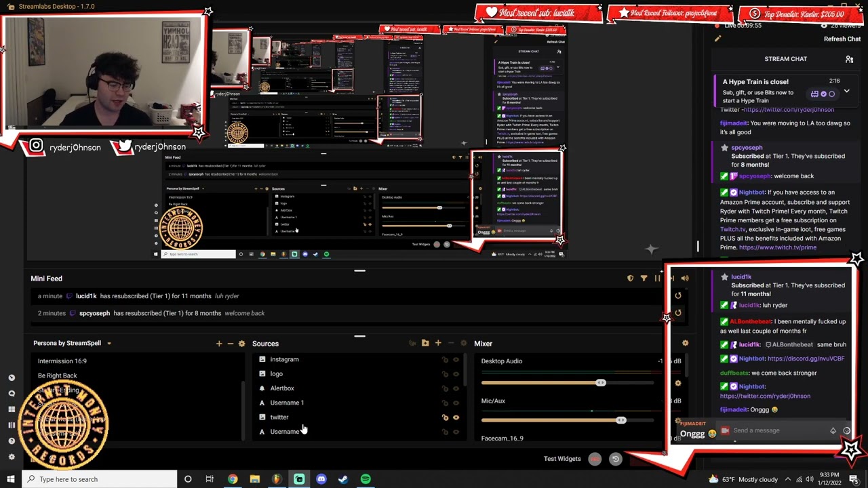Click lucid1k username in Mini Feed

[x=86, y=296]
